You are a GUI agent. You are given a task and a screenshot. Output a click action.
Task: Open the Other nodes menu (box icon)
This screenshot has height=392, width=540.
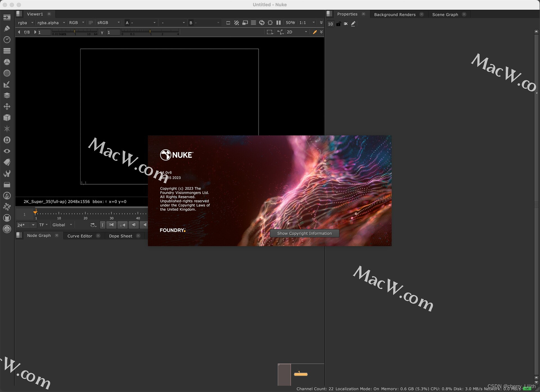7,184
